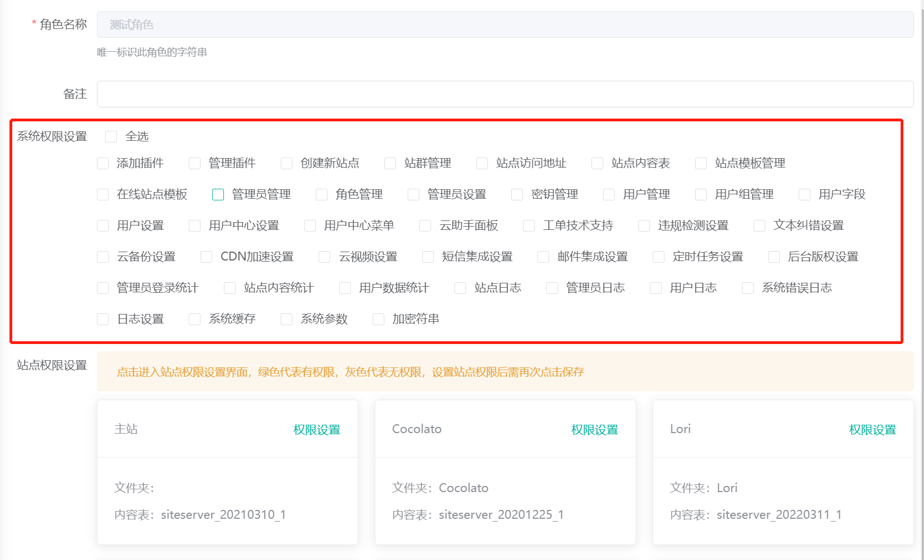Tick the 管理员管理 checkbox
The image size is (924, 560).
[218, 194]
